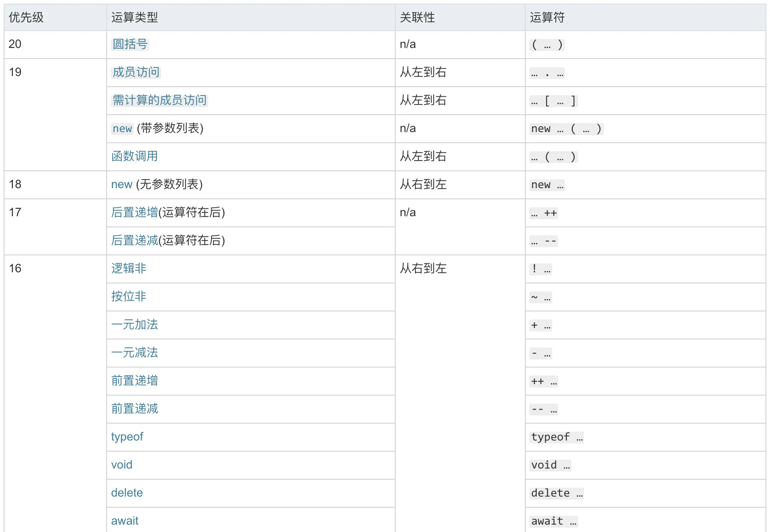Open the delete operator link
The image size is (770, 532).
point(127,493)
